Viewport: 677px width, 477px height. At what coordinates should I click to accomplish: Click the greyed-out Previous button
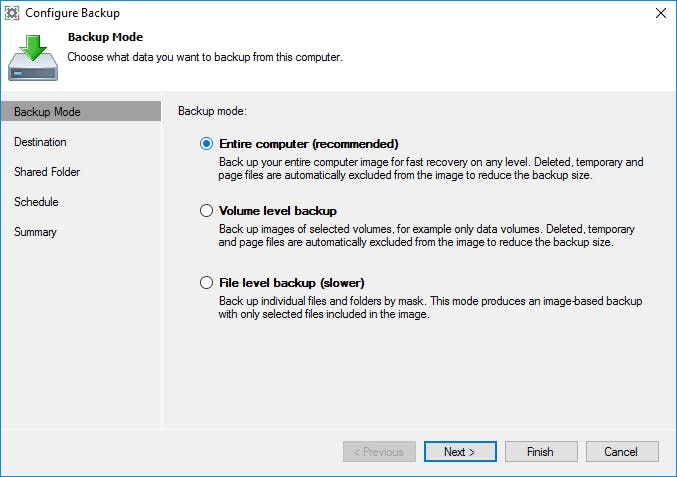pyautogui.click(x=379, y=452)
